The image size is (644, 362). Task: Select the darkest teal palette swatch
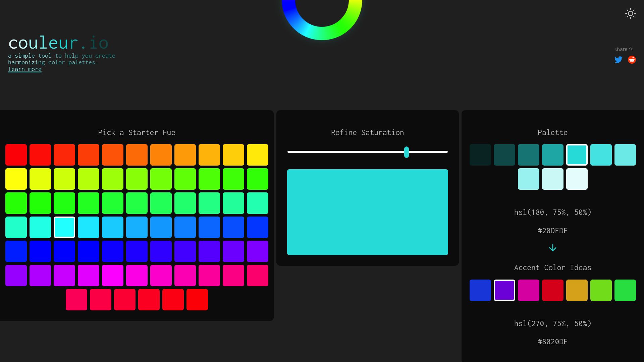pos(480,155)
